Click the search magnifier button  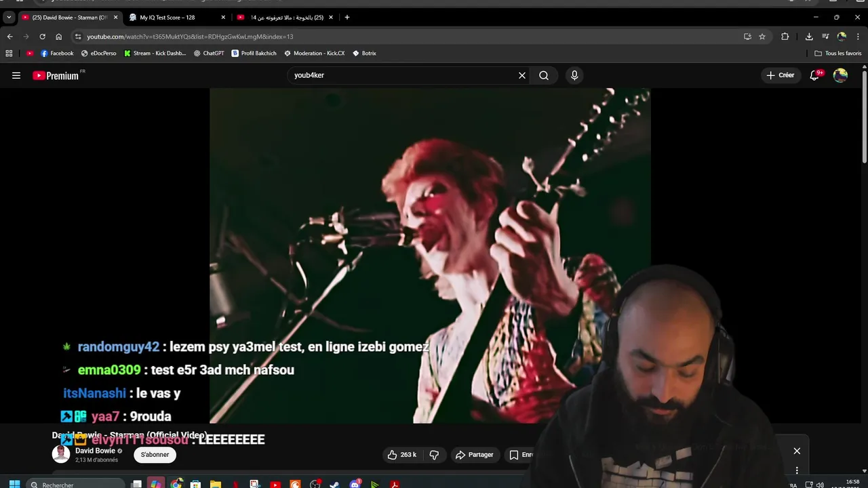click(544, 75)
